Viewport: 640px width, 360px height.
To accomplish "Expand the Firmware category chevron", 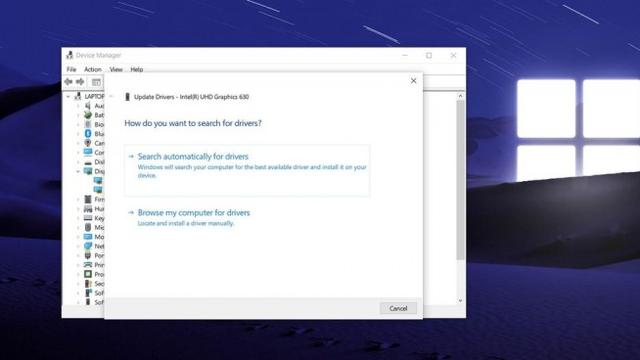I will [x=78, y=199].
